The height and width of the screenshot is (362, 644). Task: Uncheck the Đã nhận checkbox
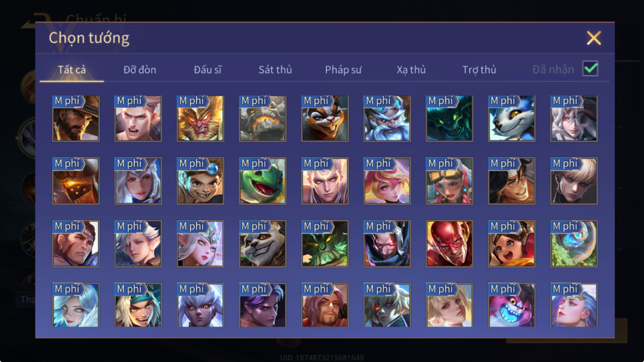coord(590,69)
